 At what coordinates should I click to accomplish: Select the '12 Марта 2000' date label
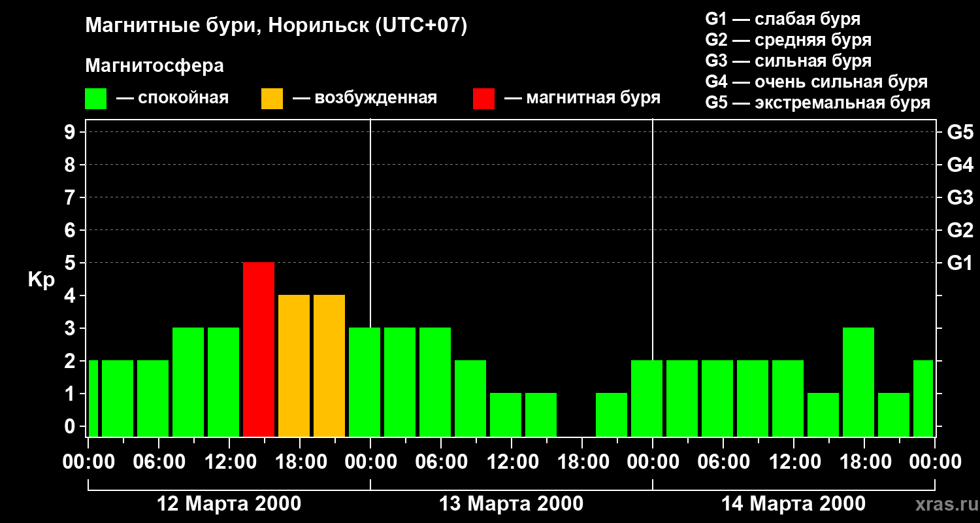coord(229,504)
